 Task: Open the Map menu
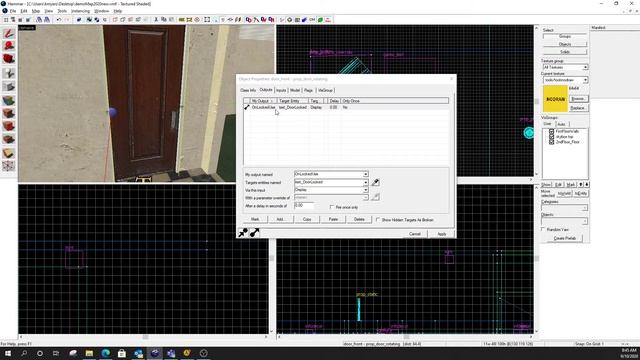coord(36,11)
